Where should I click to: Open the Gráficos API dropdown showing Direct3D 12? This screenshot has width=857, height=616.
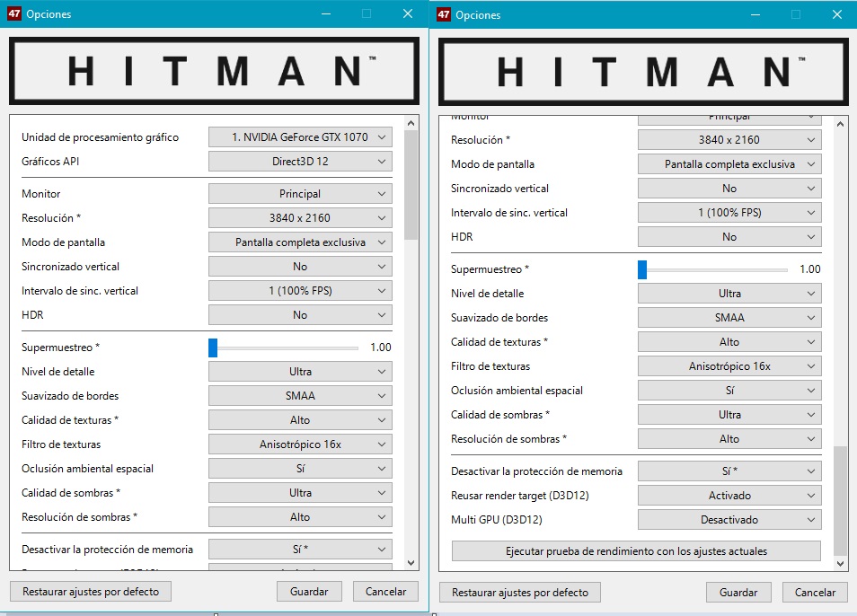(x=300, y=161)
